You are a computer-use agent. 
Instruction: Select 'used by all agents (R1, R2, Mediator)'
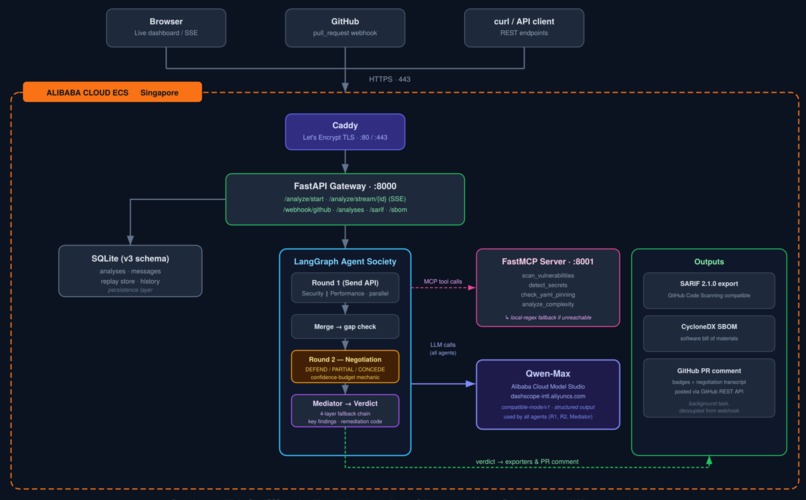547,417
